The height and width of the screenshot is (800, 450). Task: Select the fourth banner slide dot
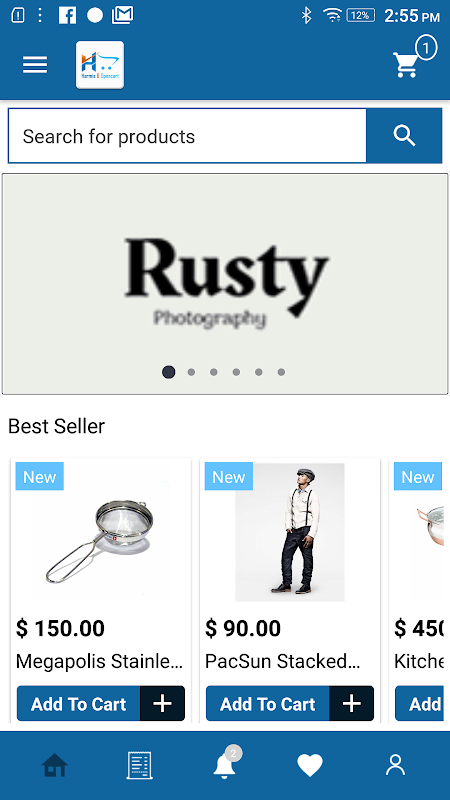pyautogui.click(x=236, y=372)
